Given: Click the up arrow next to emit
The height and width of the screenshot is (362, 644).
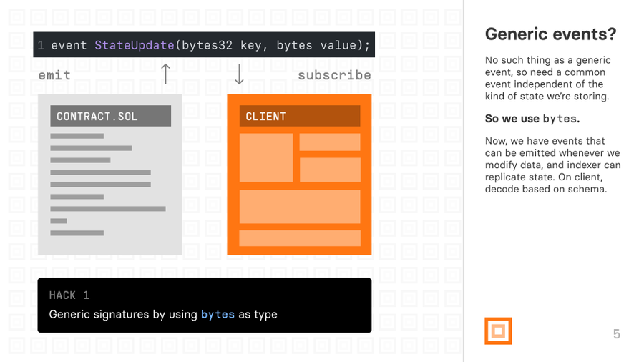Looking at the screenshot, I should [x=165, y=74].
